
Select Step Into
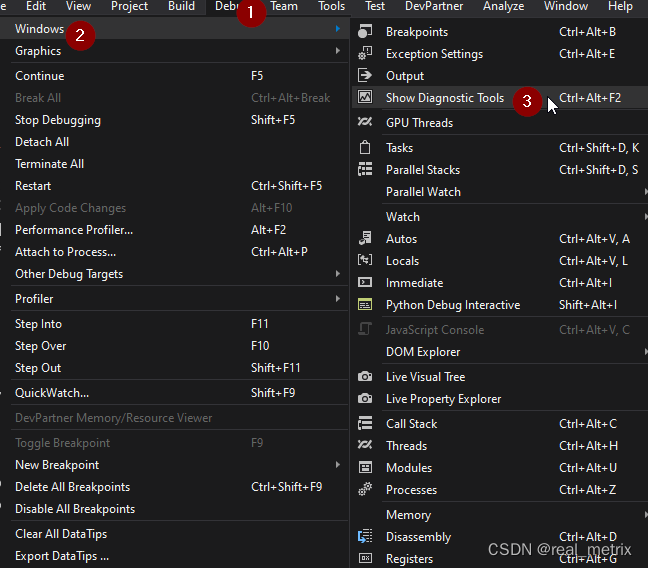click(174, 324)
